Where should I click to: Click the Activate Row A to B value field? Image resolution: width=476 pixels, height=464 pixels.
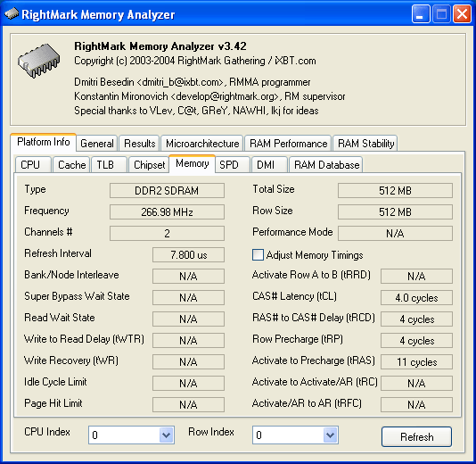pos(416,276)
